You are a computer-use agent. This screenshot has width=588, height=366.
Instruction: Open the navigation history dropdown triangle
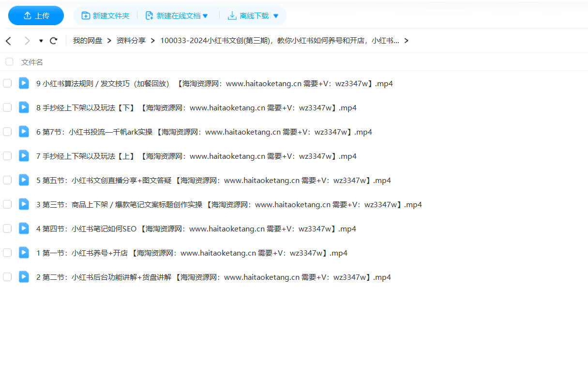pyautogui.click(x=41, y=41)
